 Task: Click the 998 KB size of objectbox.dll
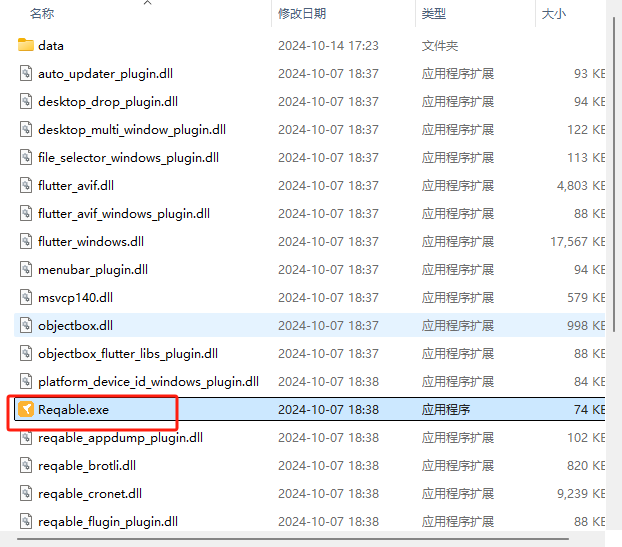[x=586, y=326]
